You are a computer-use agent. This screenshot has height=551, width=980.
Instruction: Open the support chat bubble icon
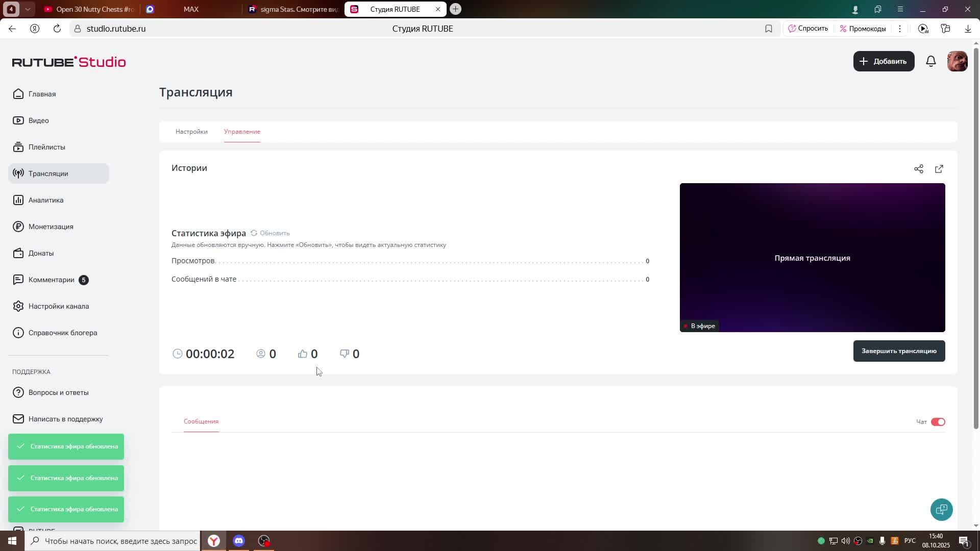click(941, 509)
